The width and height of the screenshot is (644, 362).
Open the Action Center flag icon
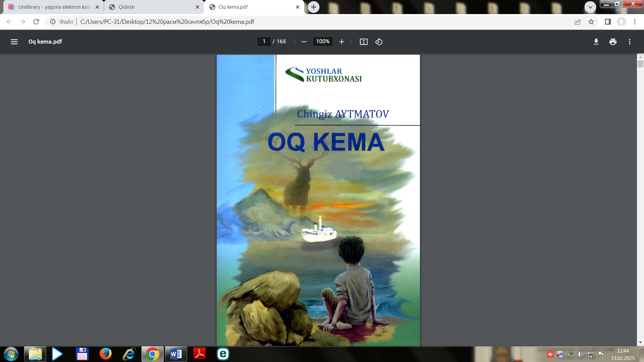point(601,354)
